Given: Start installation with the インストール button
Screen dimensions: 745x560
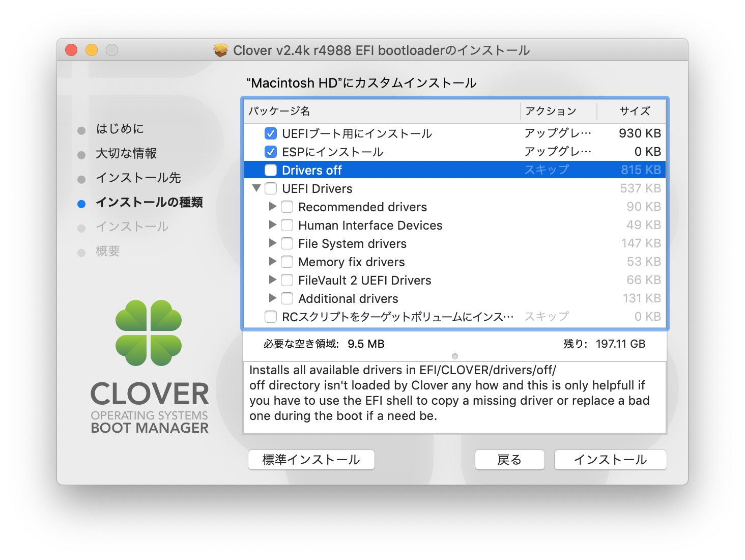Looking at the screenshot, I should (610, 460).
